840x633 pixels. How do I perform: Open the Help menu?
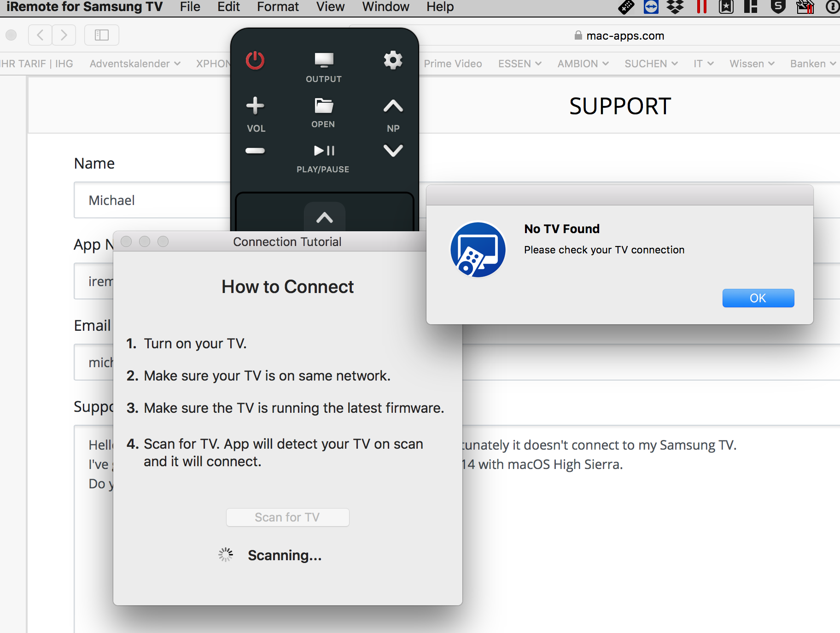pyautogui.click(x=440, y=7)
